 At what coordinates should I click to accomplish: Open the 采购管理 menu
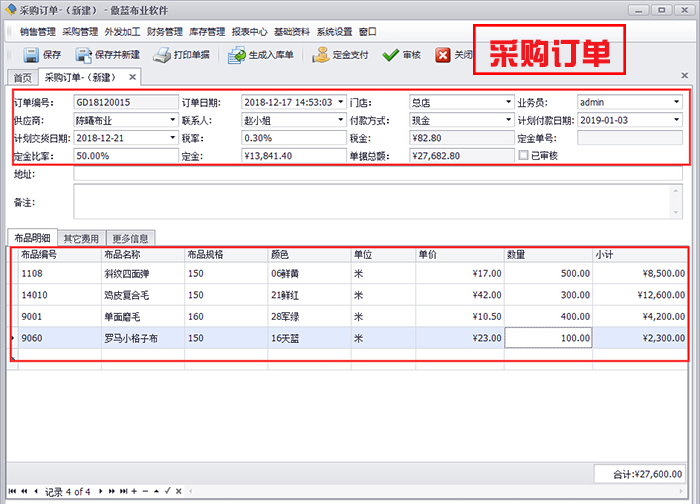coord(80,32)
